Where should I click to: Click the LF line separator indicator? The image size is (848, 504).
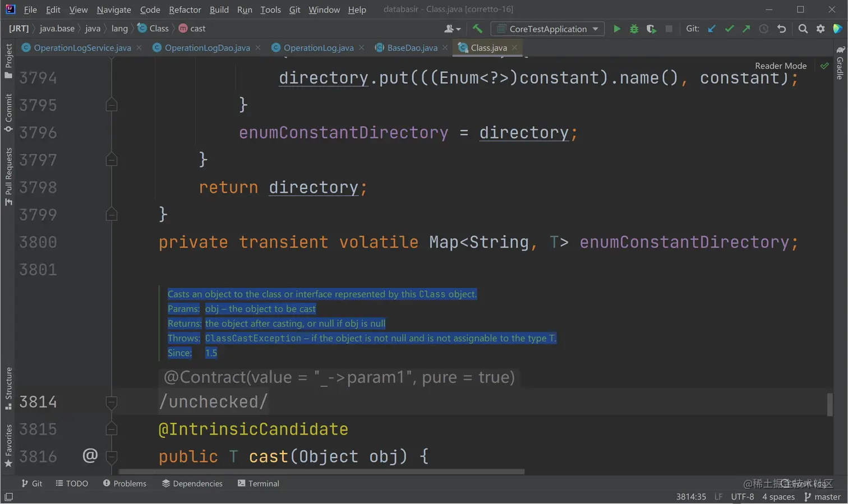(718, 497)
